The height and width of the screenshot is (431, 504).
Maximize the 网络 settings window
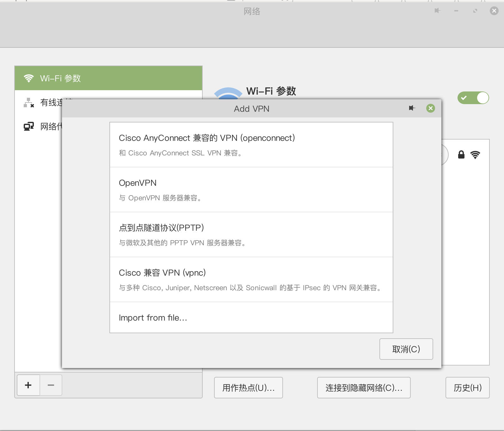(x=475, y=11)
